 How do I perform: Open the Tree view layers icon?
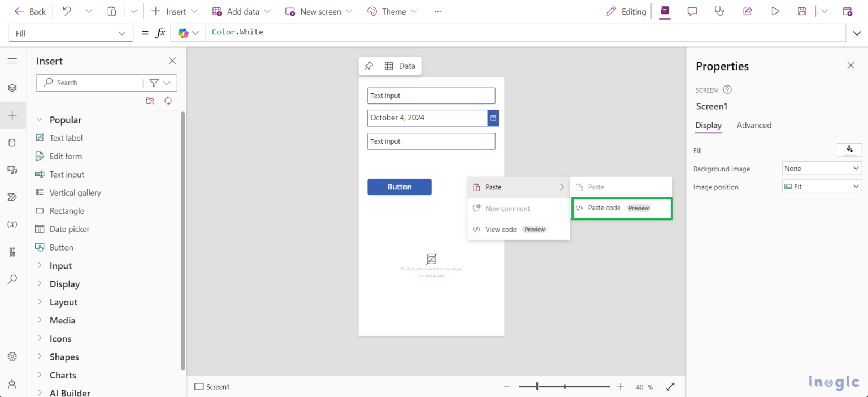pyautogui.click(x=12, y=88)
